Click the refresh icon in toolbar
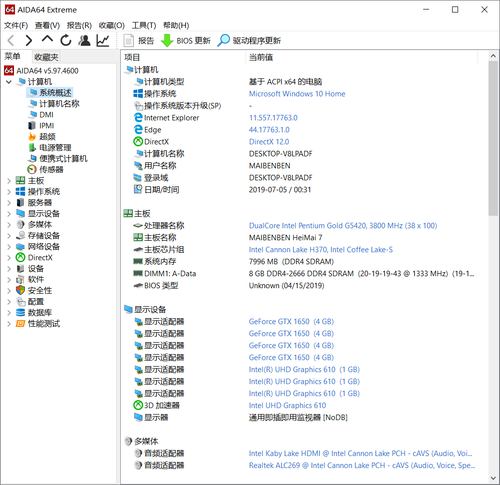Viewport: 500px width, 485px height. (x=66, y=40)
